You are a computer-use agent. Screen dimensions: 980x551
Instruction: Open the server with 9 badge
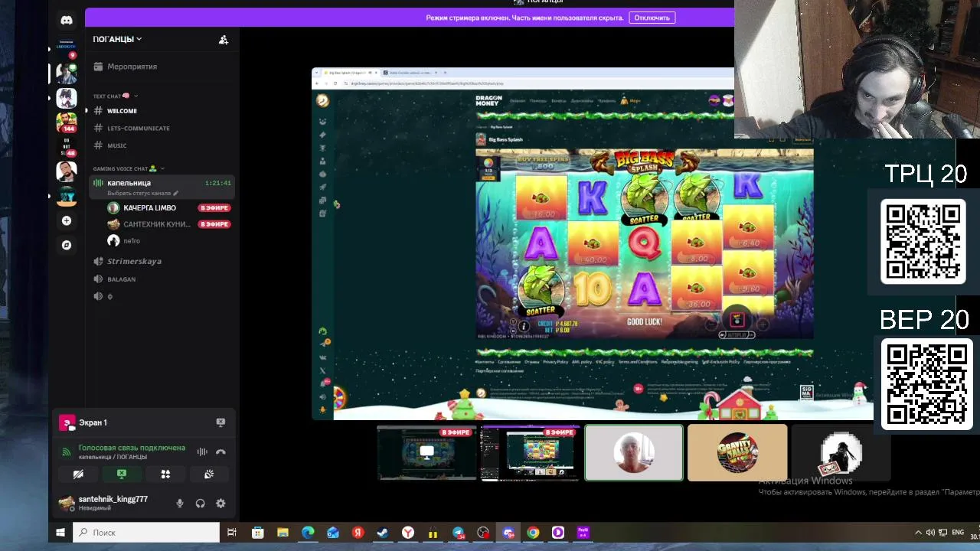pyautogui.click(x=67, y=47)
